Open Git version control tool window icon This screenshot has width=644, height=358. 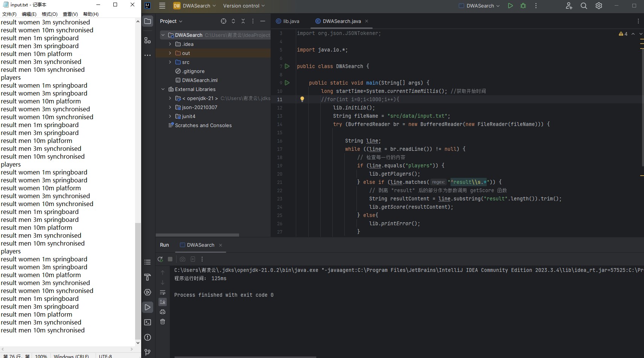148,352
